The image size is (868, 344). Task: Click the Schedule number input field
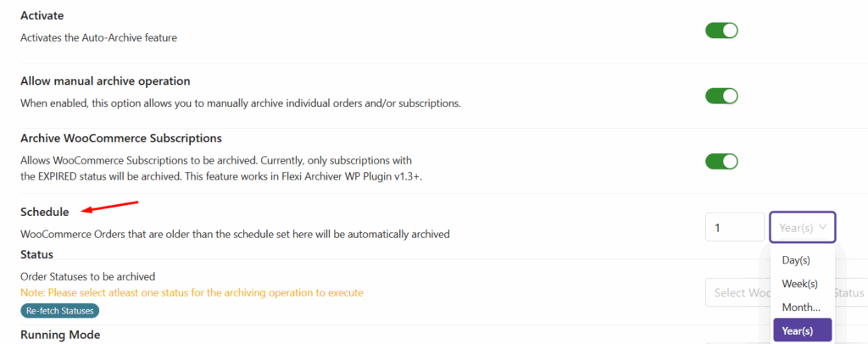734,227
